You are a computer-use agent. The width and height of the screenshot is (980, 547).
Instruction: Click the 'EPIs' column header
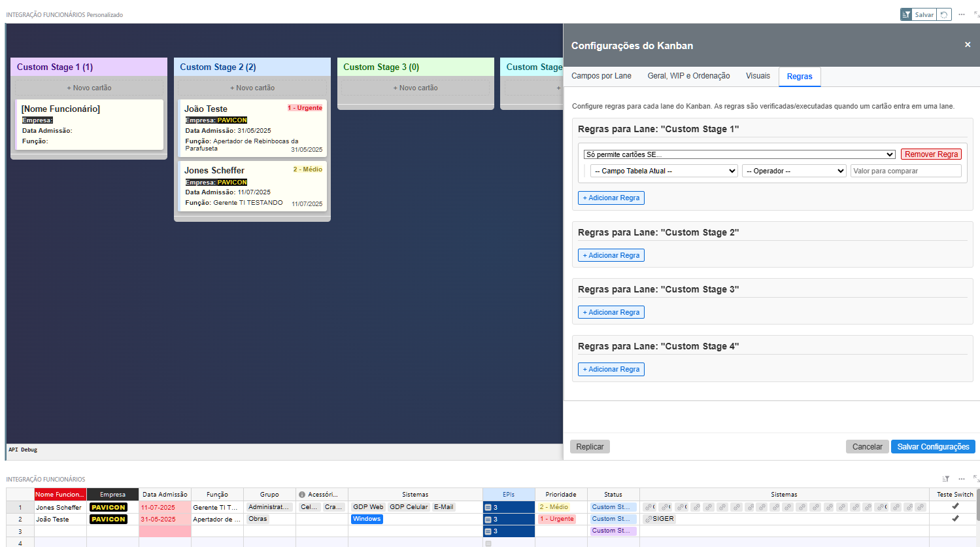click(509, 495)
